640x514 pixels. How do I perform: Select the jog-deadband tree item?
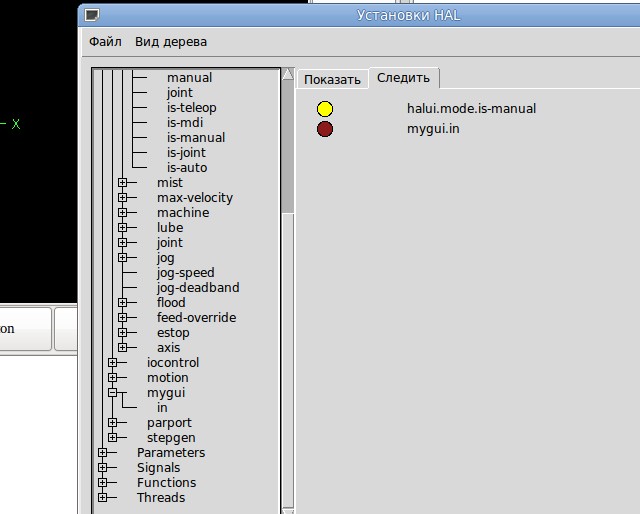[x=198, y=288]
